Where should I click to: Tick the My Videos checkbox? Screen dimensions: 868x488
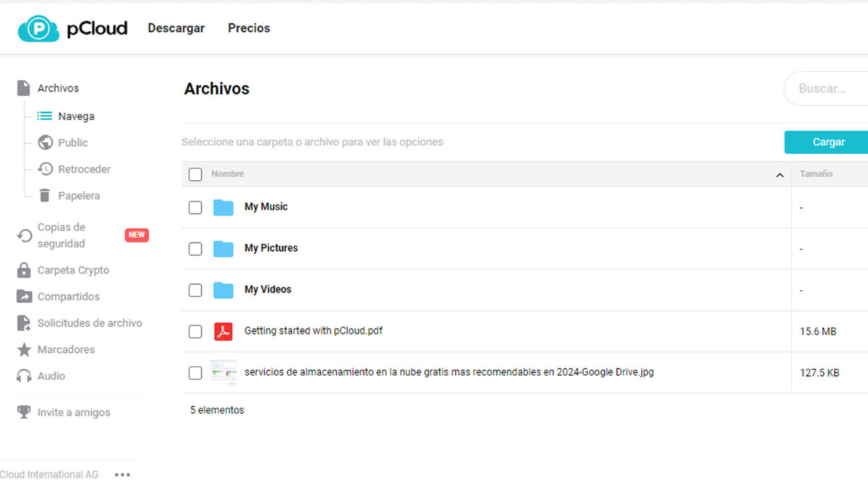click(195, 290)
